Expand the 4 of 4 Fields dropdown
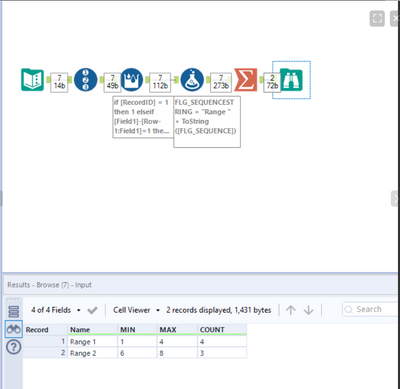Screen dimensions: 400x389 [56, 310]
